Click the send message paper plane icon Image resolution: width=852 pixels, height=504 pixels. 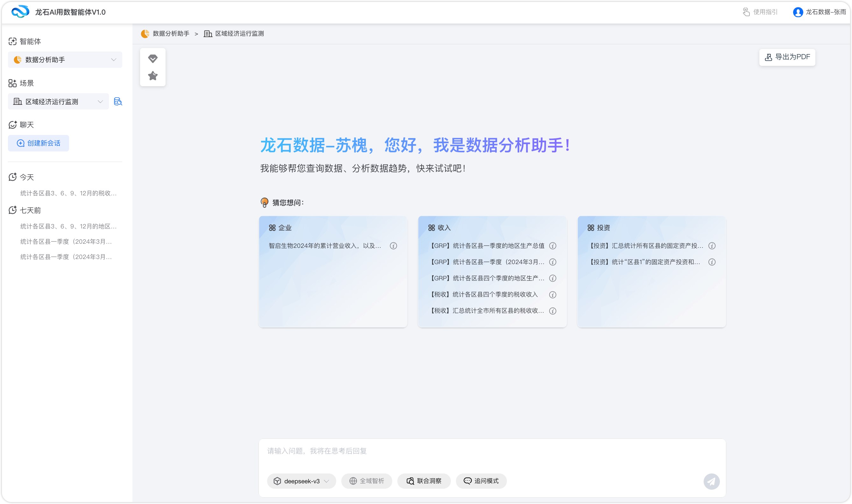pyautogui.click(x=711, y=481)
